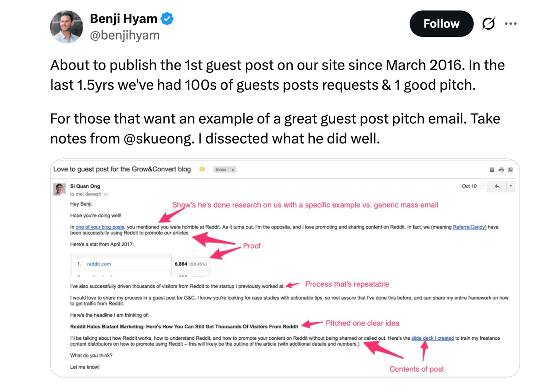Open the three-dot overflow menu on the tweet
This screenshot has height=392, width=551.
pos(510,23)
